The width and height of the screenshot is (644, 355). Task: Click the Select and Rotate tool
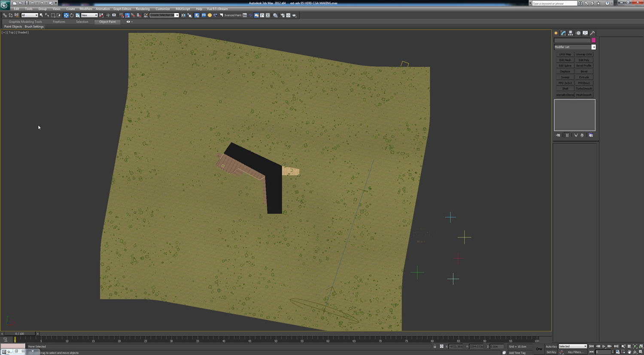[x=72, y=15]
